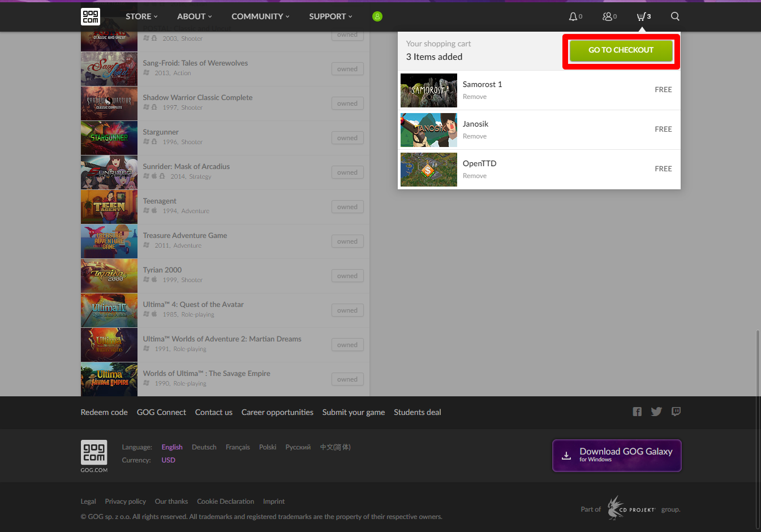
Task: Click the Stargunner cover thumbnail
Action: [109, 138]
